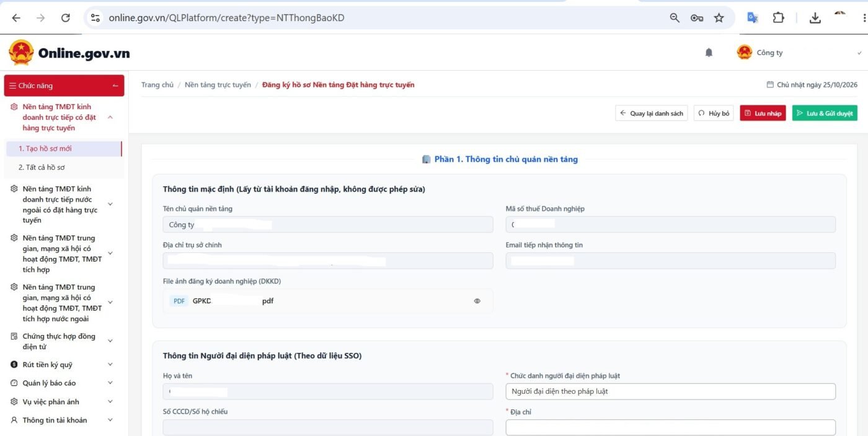
Task: Expand the Rút tiền ký quỹ chevron
Action: point(110,365)
